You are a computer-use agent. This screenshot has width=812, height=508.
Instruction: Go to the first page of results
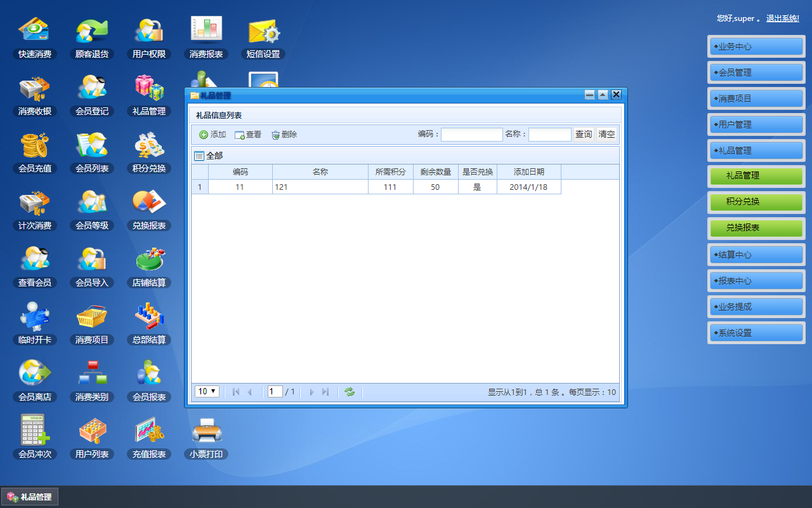(x=236, y=392)
